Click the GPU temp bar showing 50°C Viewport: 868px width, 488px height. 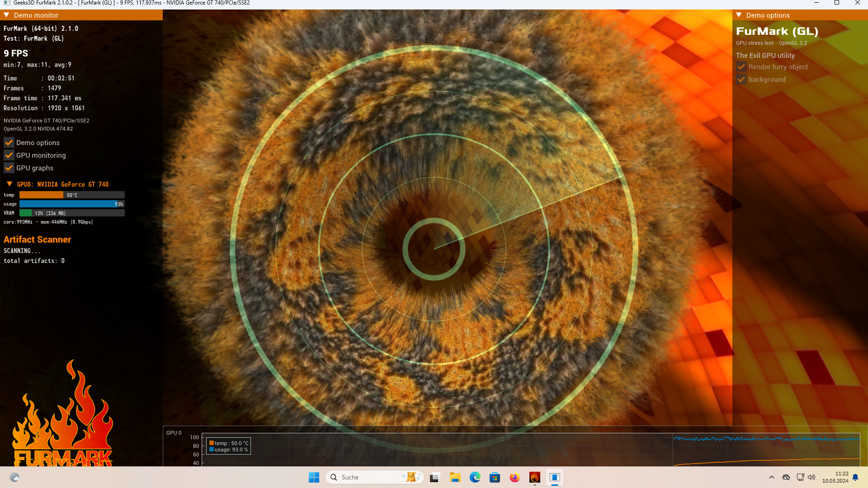click(72, 195)
